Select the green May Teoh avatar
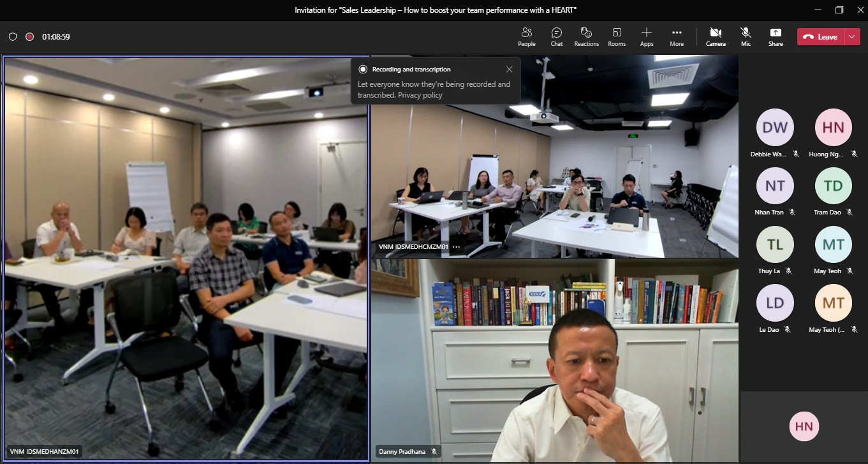The height and width of the screenshot is (464, 868). point(834,244)
